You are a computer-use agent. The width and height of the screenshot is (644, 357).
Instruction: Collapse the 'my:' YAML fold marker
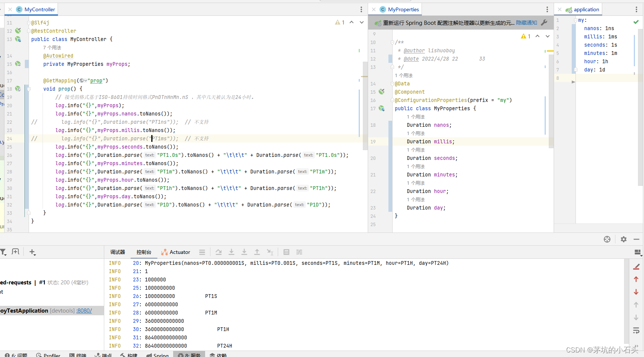click(575, 20)
